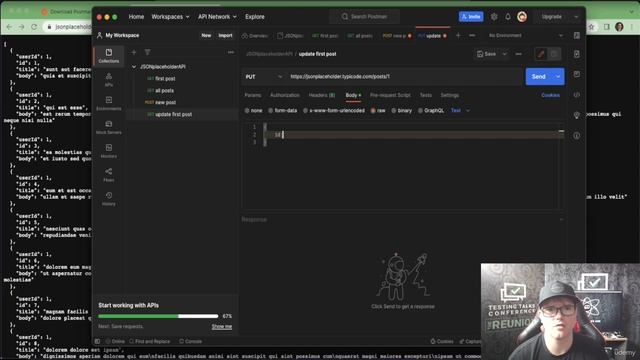Viewport: 640px width, 360px height.
Task: Open tab overflow three-dot menu
Action: (472, 36)
